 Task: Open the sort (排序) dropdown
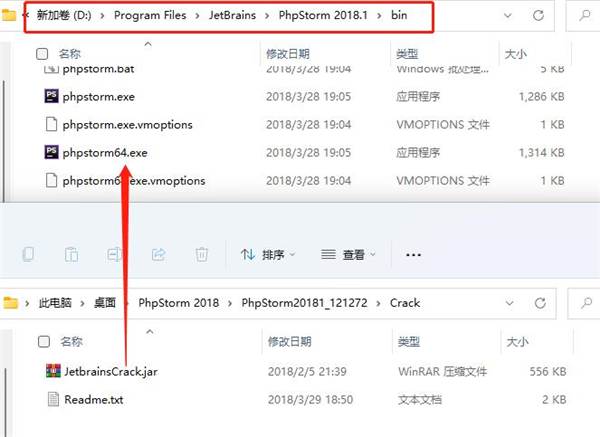[268, 254]
